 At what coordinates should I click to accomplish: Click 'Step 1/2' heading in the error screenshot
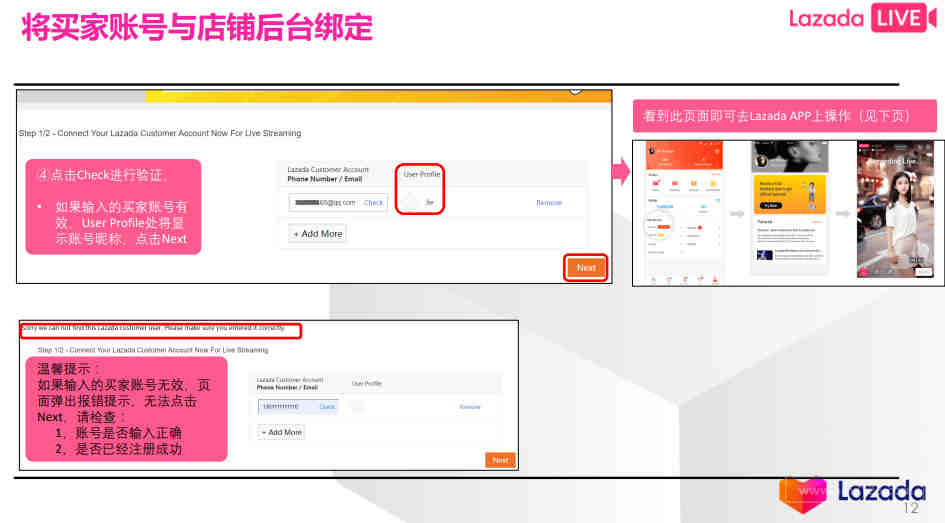click(153, 350)
